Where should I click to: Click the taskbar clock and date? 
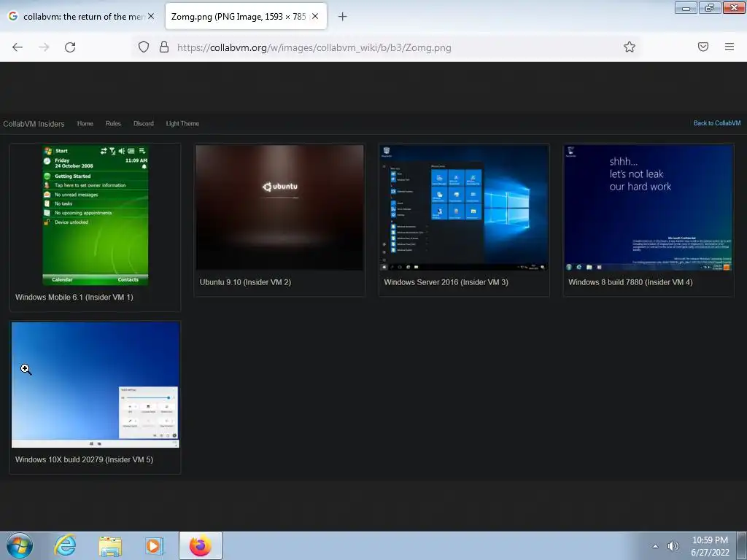(x=710, y=546)
